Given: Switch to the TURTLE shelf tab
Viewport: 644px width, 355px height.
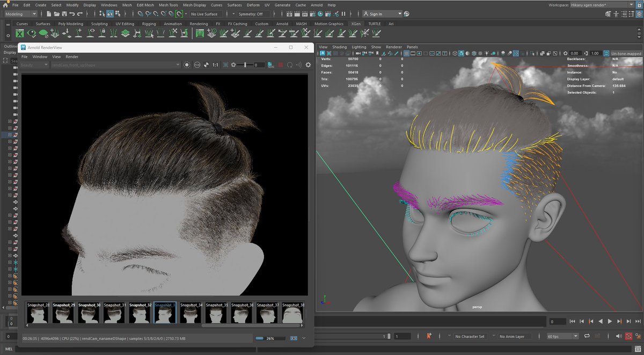Looking at the screenshot, I should pos(374,24).
